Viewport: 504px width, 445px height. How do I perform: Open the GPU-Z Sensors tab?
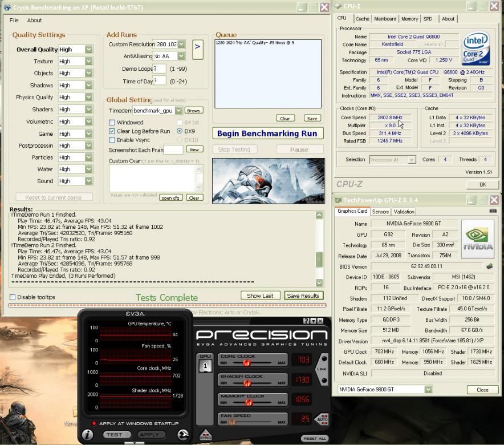click(x=380, y=212)
